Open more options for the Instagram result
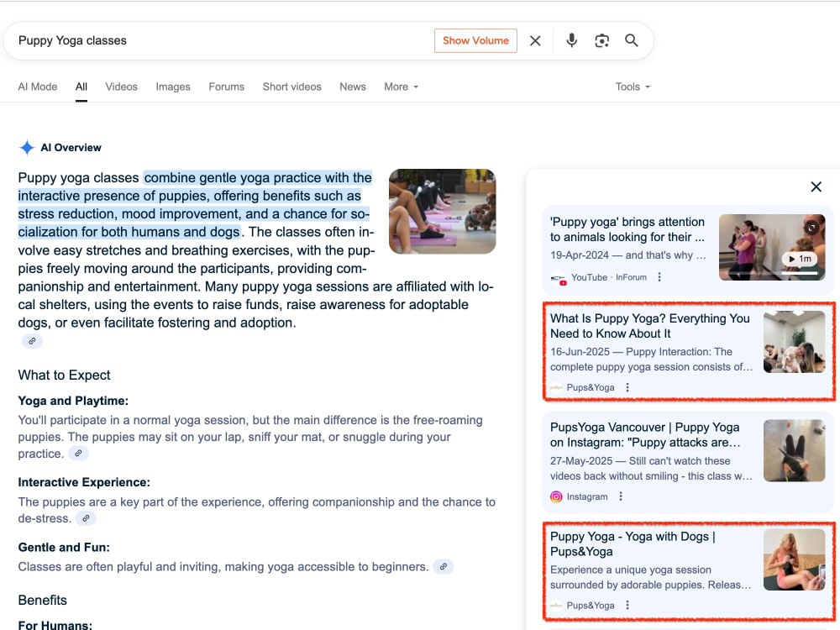840x630 pixels. 621,496
